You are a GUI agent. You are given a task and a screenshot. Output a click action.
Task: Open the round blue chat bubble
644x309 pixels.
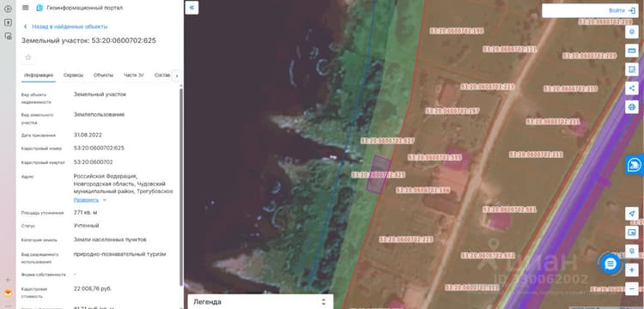coord(611,264)
